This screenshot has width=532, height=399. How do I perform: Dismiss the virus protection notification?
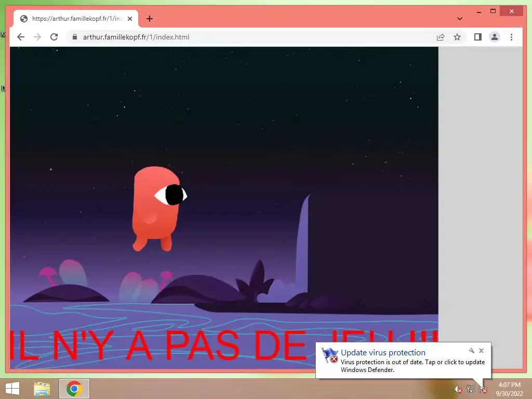pos(481,351)
